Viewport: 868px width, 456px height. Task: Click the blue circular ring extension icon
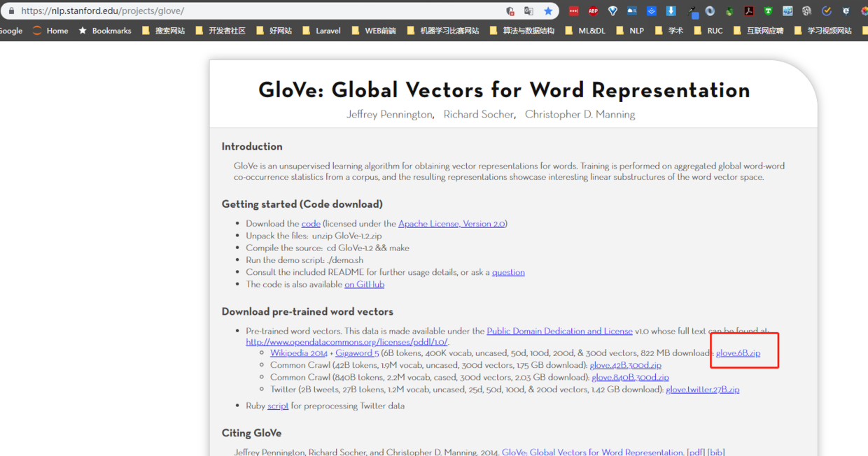point(710,11)
